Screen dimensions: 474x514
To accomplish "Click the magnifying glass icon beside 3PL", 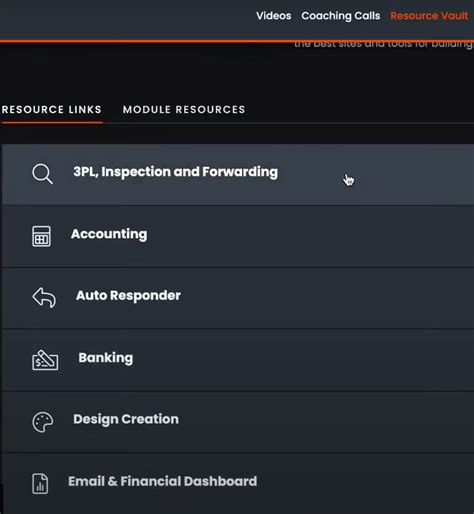I will [42, 174].
